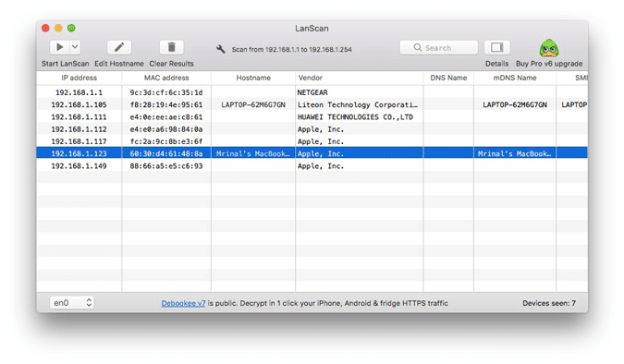
Task: Click MAC address fc:2a:9c:8b:e3:6f
Action: coord(166,141)
